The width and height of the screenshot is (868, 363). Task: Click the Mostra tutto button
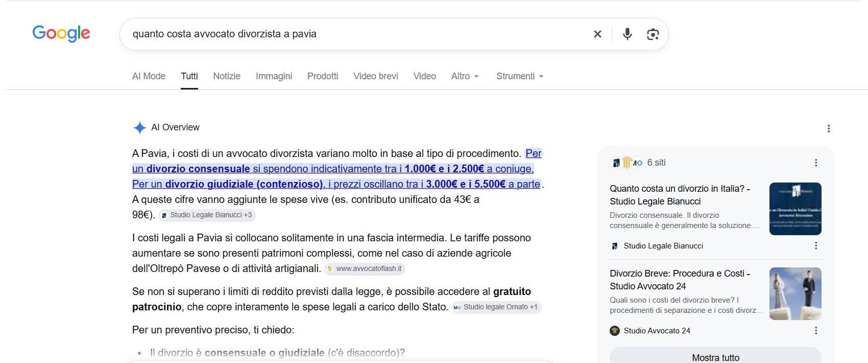coord(715,357)
